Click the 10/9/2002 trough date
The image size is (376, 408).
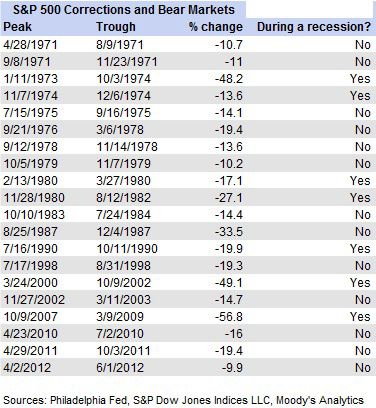[124, 283]
